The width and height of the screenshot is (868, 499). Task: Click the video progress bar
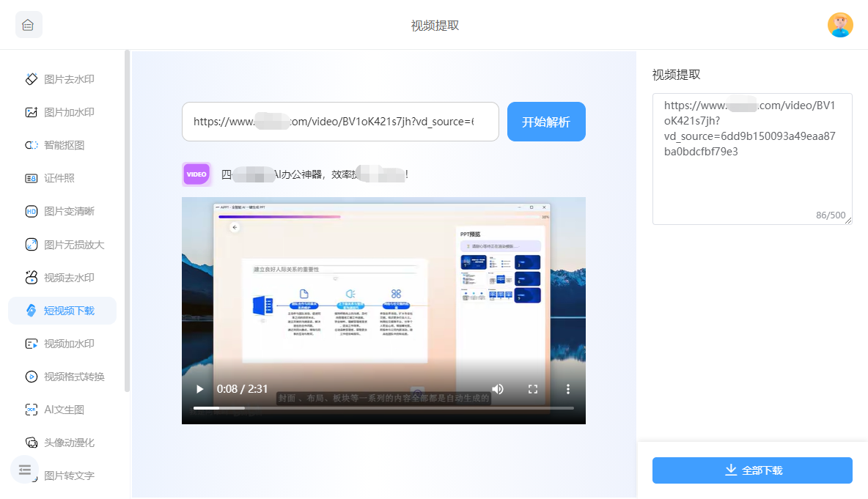383,408
